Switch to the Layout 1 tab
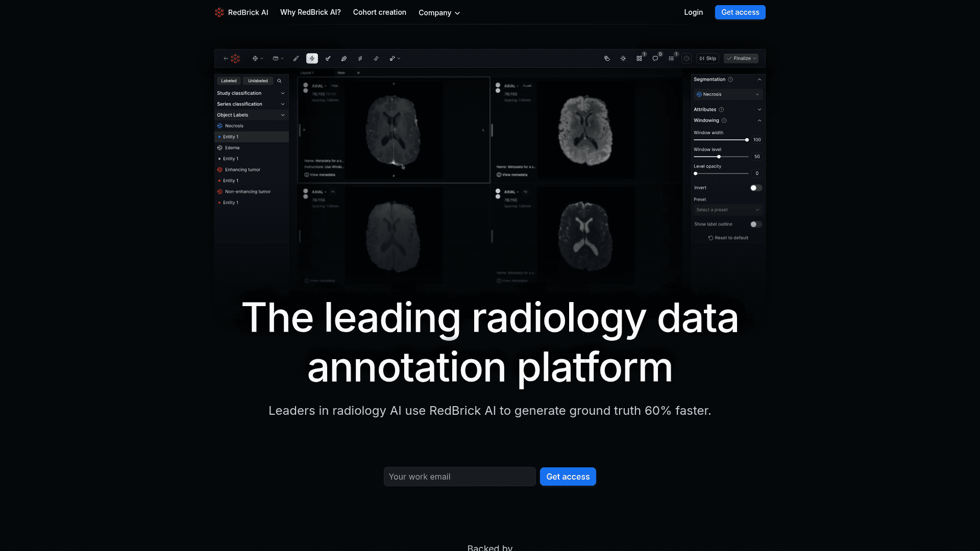Image resolution: width=980 pixels, height=551 pixels. point(307,73)
